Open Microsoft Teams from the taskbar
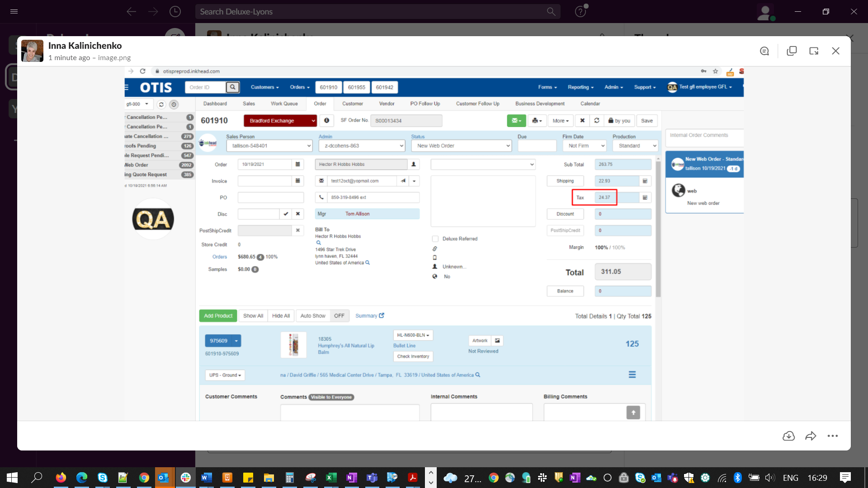The height and width of the screenshot is (488, 868). pyautogui.click(x=372, y=478)
